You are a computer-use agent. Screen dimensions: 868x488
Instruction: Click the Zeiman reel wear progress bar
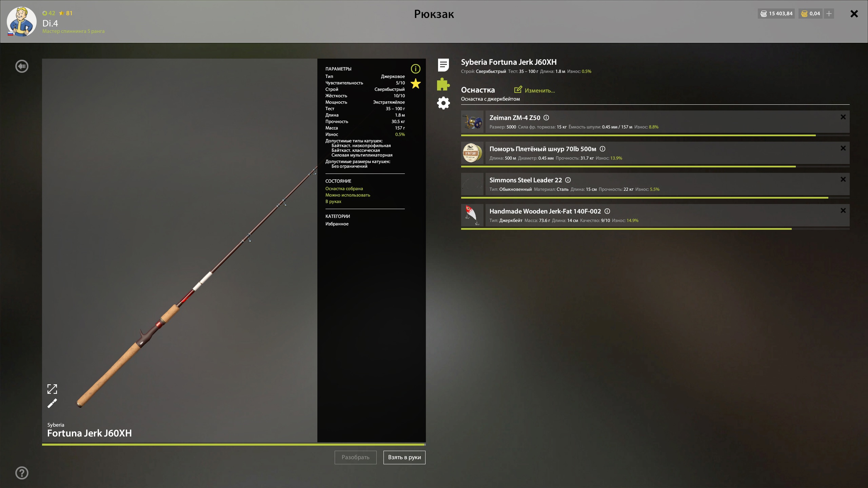point(655,135)
